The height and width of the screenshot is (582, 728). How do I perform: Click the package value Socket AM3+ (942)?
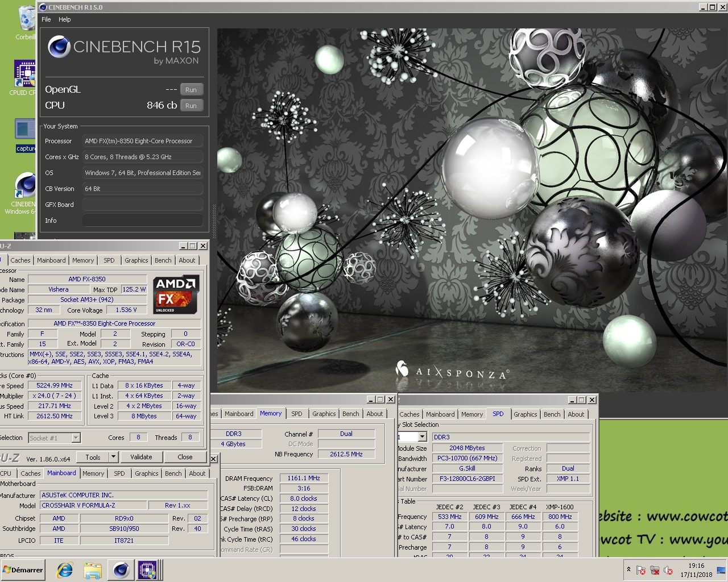pos(87,300)
